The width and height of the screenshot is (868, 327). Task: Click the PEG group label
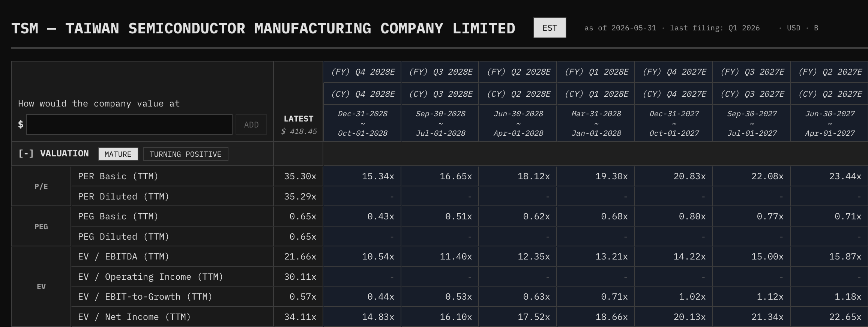(41, 226)
